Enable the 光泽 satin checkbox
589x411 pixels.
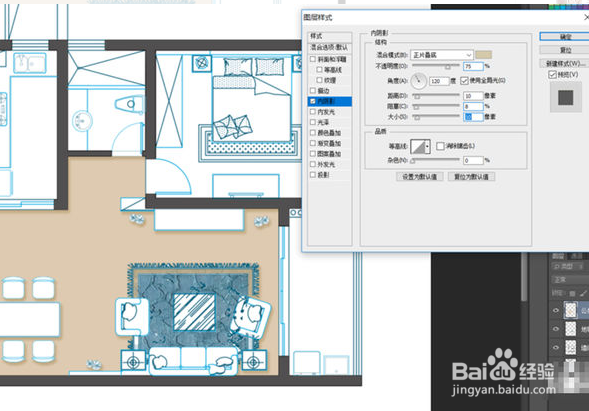[313, 122]
